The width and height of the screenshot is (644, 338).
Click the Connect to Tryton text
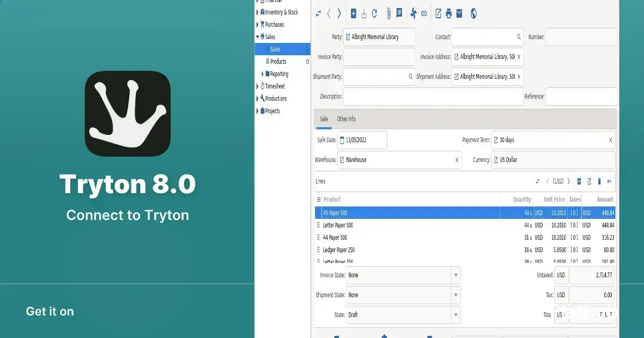pos(128,216)
